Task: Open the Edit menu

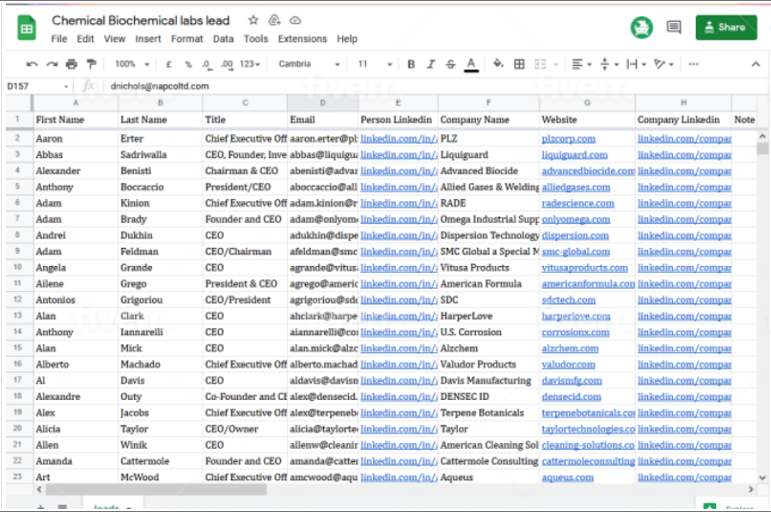Action: tap(85, 39)
